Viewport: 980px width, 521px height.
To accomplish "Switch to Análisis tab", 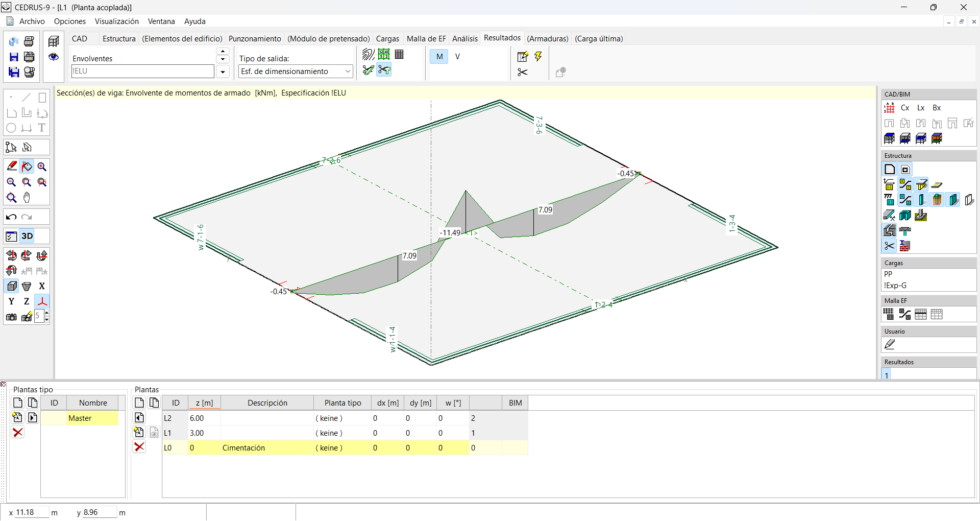I will coord(464,39).
